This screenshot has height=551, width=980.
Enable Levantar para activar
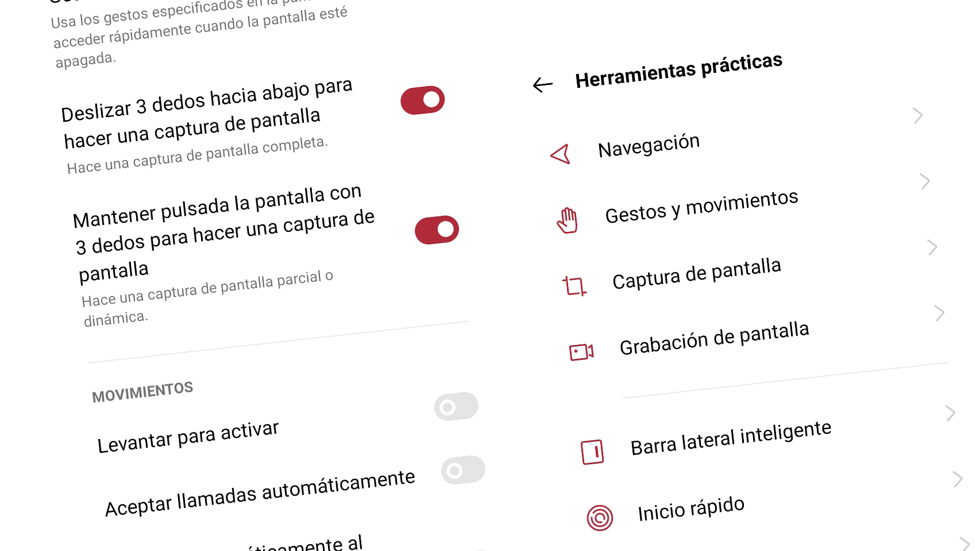click(x=456, y=406)
